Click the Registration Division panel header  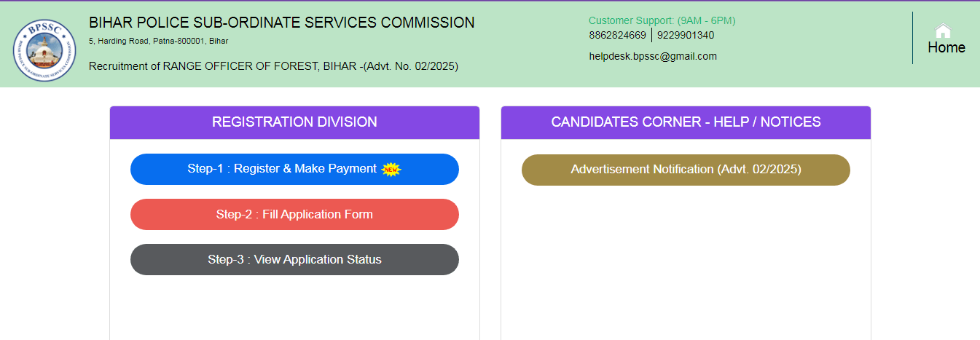(x=294, y=122)
